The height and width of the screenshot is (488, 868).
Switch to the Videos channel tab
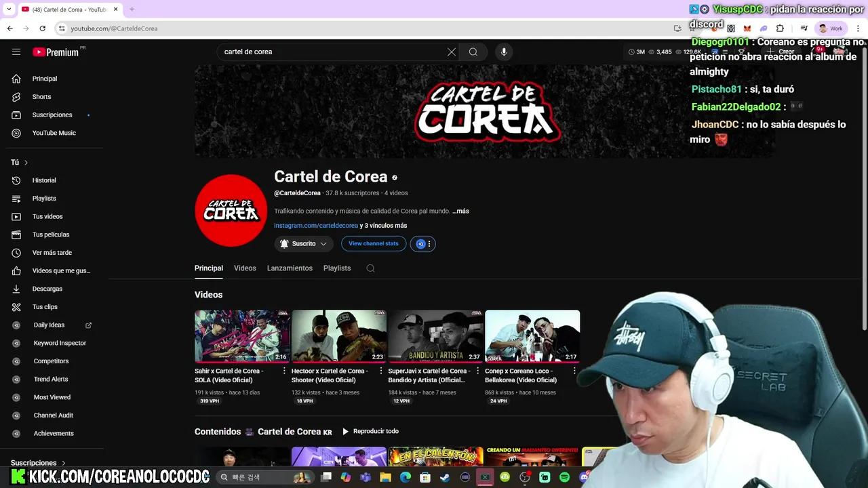pyautogui.click(x=245, y=268)
